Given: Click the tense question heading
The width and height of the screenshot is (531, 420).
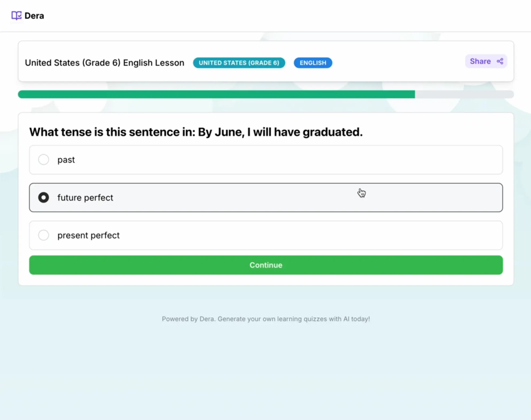Looking at the screenshot, I should (196, 132).
